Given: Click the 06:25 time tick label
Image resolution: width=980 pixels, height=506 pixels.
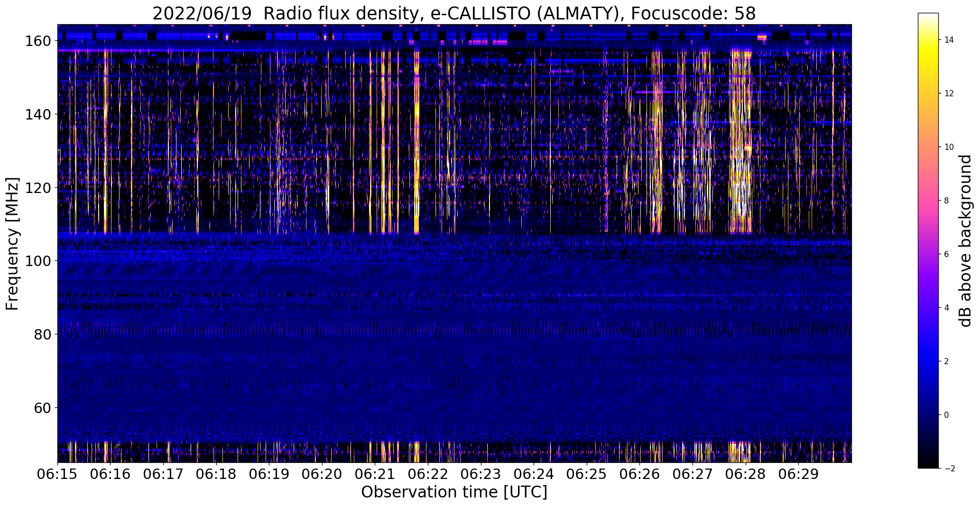Looking at the screenshot, I should click(x=587, y=474).
